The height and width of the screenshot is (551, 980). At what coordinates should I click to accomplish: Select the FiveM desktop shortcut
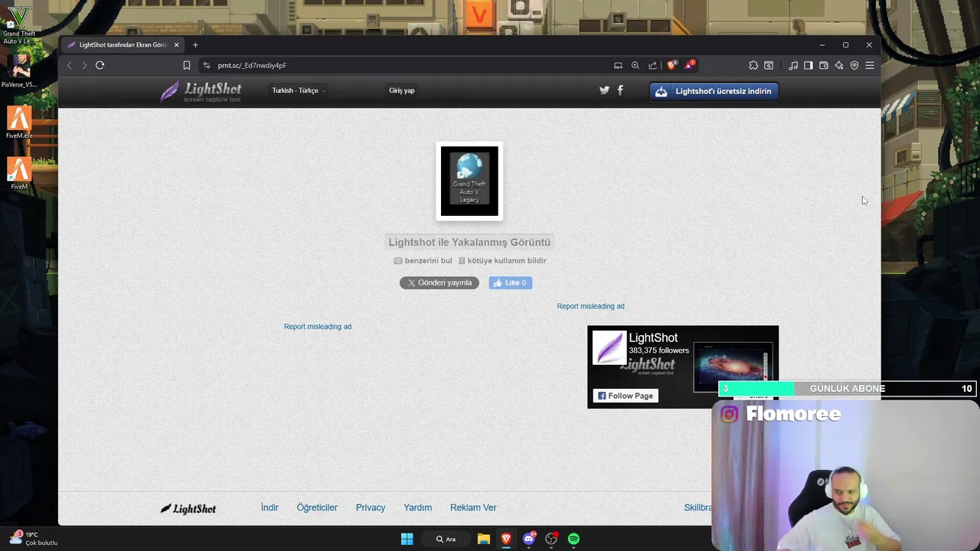(x=19, y=174)
